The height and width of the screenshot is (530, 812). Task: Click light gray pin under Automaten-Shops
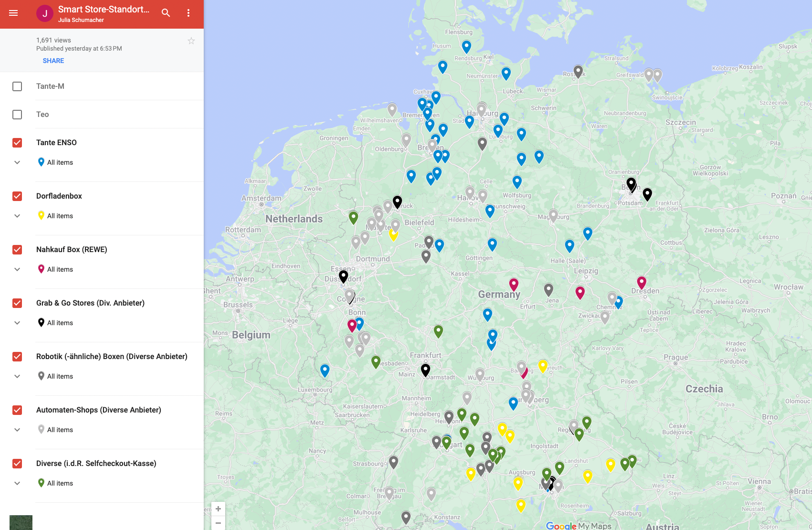pos(41,429)
